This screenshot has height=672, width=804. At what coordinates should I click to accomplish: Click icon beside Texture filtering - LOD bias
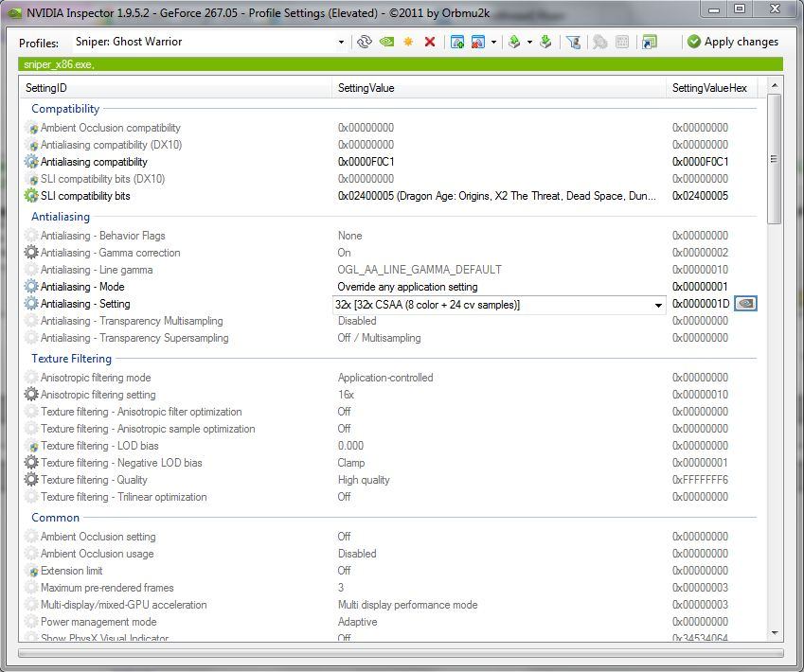32,446
